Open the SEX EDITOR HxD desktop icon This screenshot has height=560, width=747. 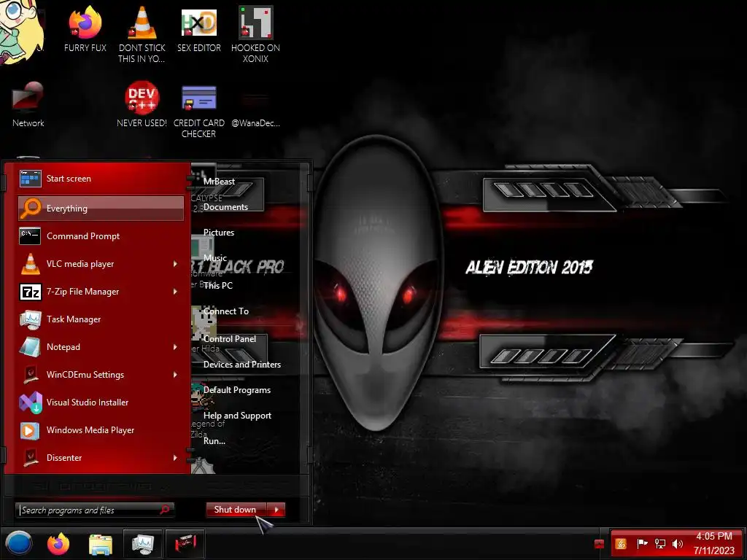click(198, 29)
